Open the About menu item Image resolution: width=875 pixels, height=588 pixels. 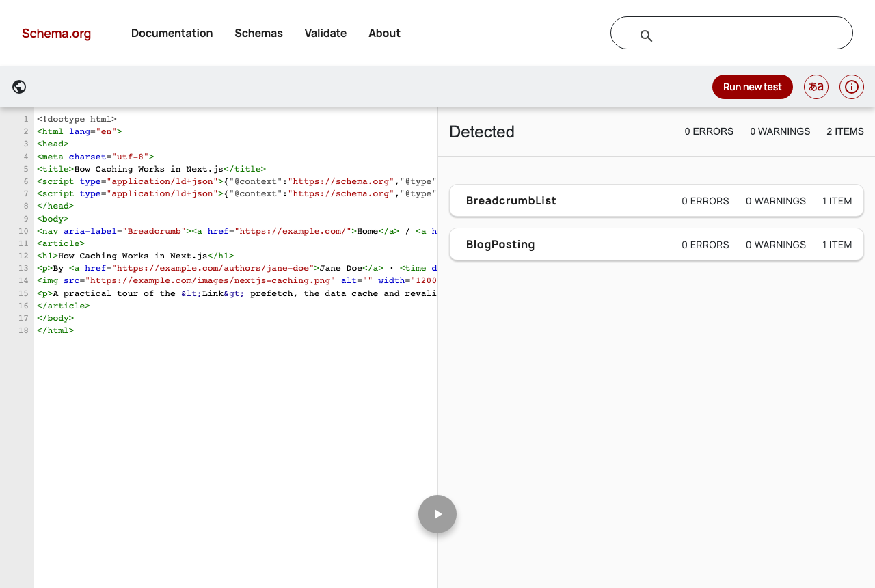[384, 33]
